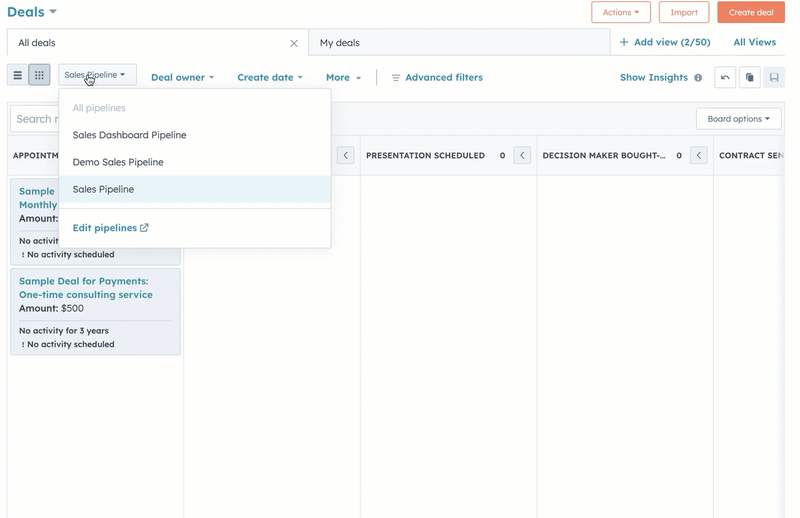Collapse the Presentation Scheduled column
Screen dimensions: 800x518
(521, 155)
